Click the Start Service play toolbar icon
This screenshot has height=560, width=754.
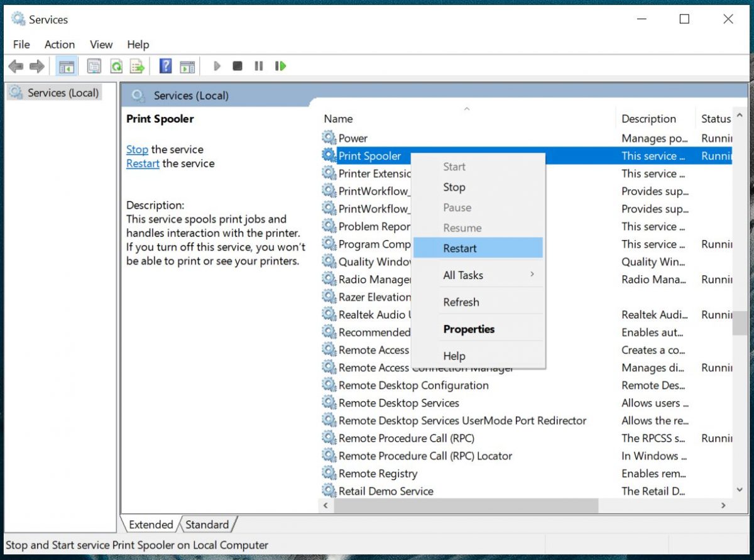[217, 66]
